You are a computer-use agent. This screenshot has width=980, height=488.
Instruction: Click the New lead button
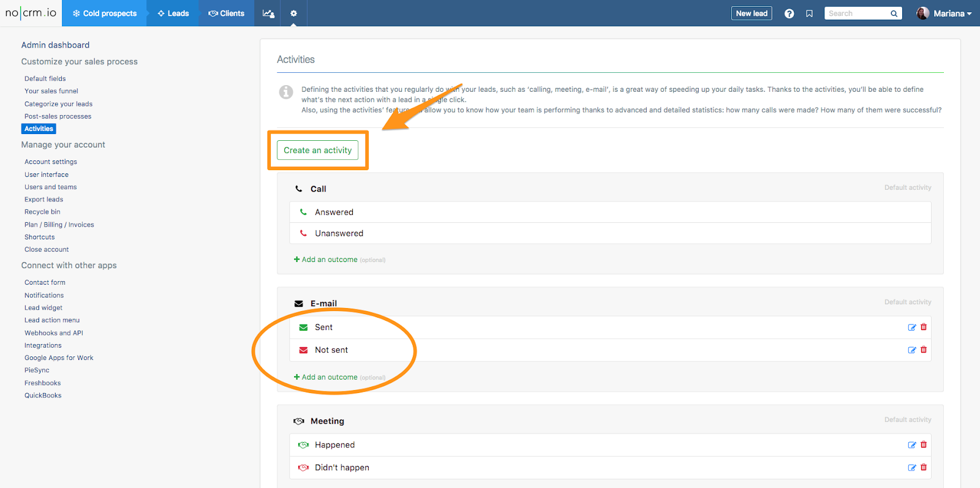752,13
